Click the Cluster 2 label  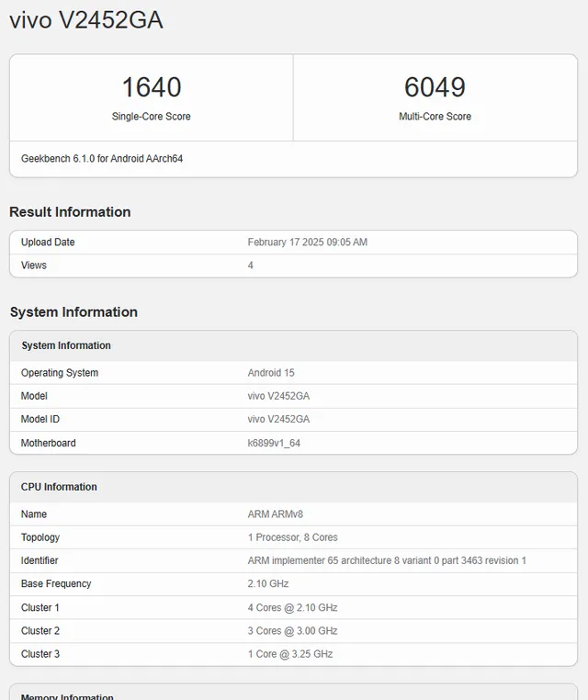pos(40,631)
